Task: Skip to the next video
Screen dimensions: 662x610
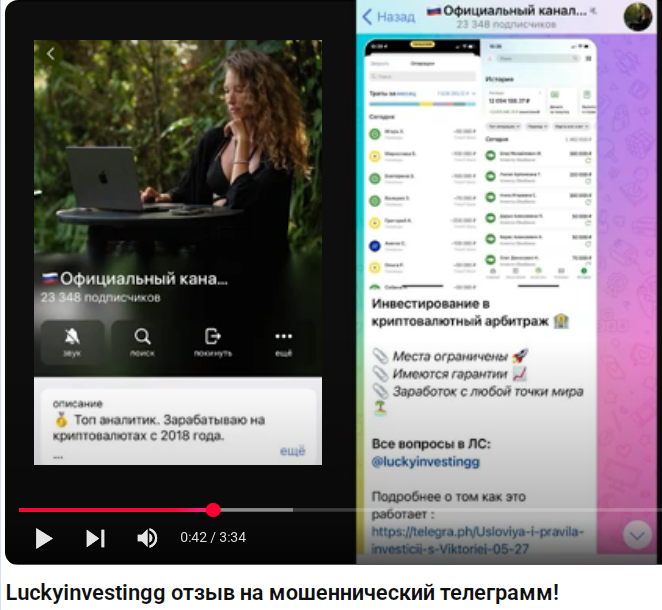Action: pyautogui.click(x=95, y=538)
